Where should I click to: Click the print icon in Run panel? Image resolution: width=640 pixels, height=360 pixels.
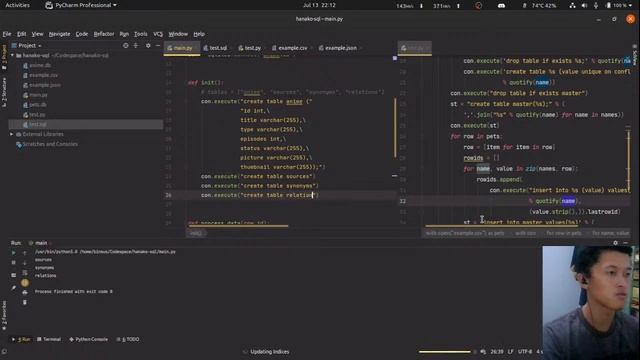click(25, 292)
